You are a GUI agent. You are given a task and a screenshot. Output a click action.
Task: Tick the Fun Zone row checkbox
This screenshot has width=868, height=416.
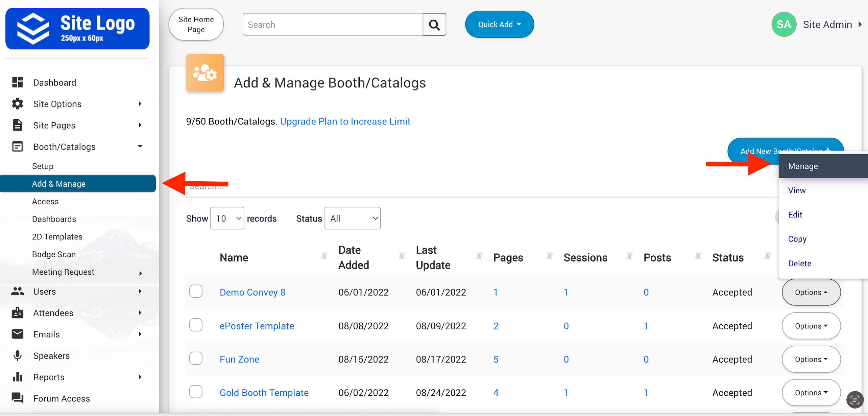(196, 359)
